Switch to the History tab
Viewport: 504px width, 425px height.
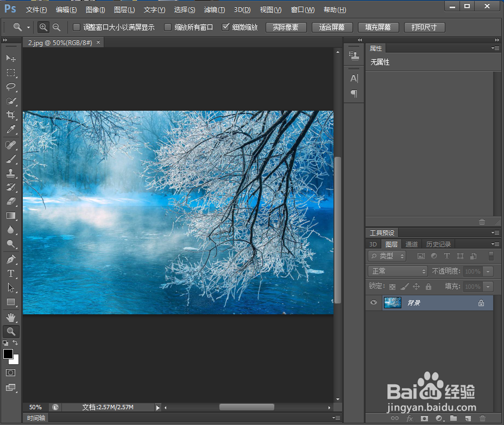pos(438,244)
